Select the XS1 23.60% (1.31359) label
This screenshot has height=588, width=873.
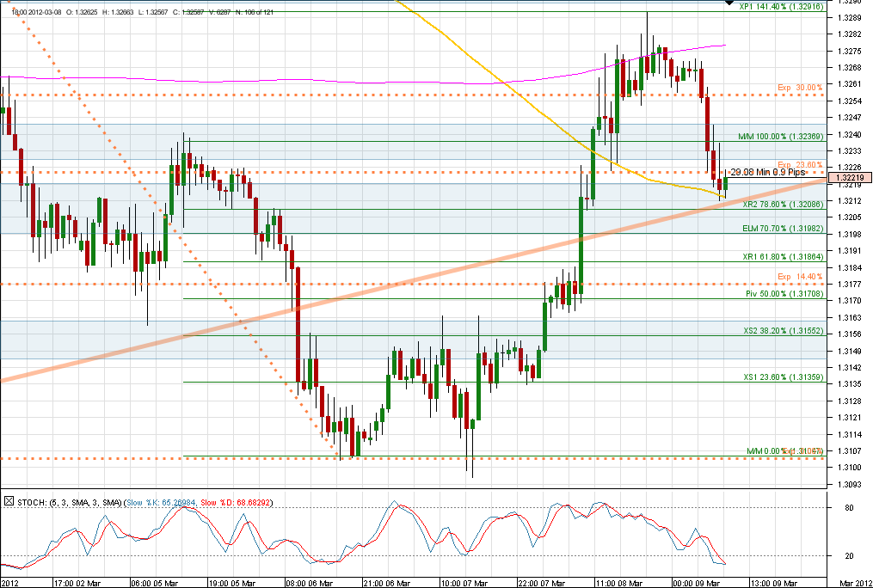[x=784, y=377]
